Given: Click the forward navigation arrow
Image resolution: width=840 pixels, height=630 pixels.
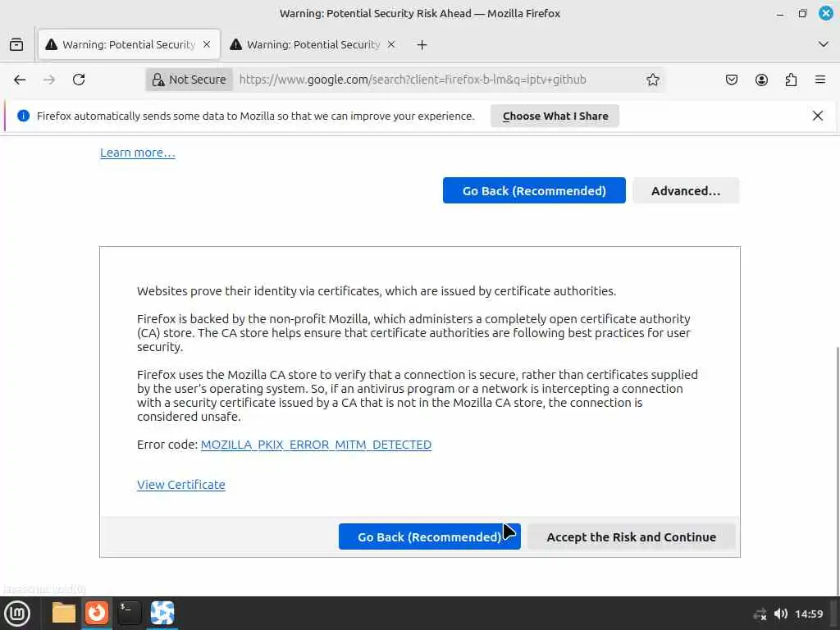Looking at the screenshot, I should pyautogui.click(x=49, y=80).
